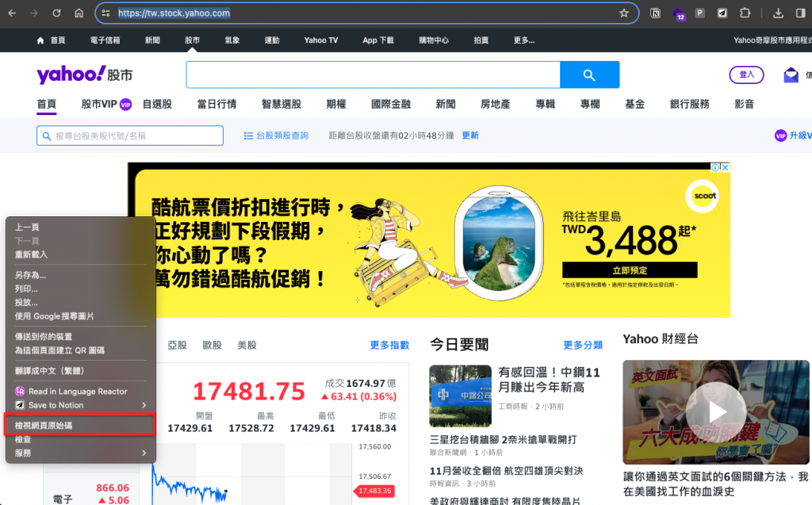Choose 重新載入 in the context menu
Screen dimensions: 812x505
point(80,254)
